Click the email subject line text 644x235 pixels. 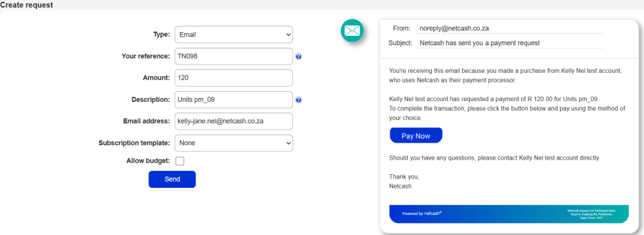pyautogui.click(x=479, y=43)
